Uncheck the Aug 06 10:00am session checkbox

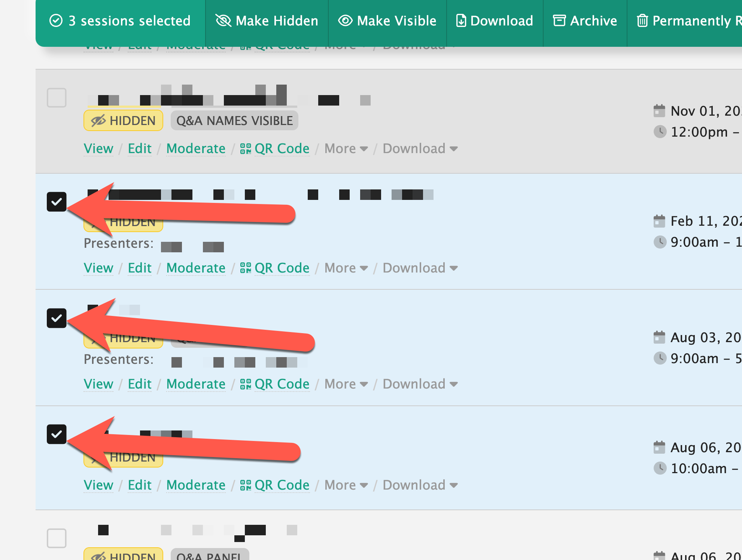pos(57,434)
